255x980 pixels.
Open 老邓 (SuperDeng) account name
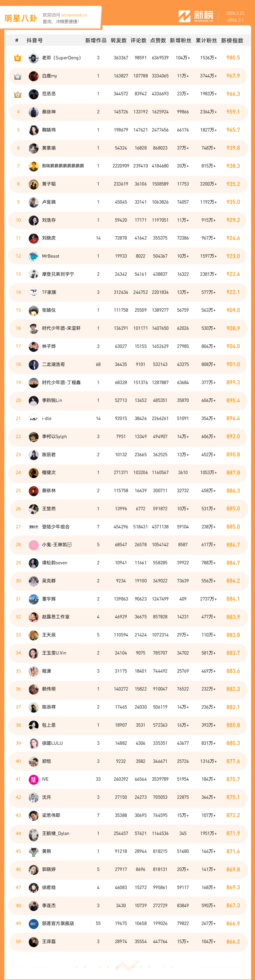click(61, 58)
